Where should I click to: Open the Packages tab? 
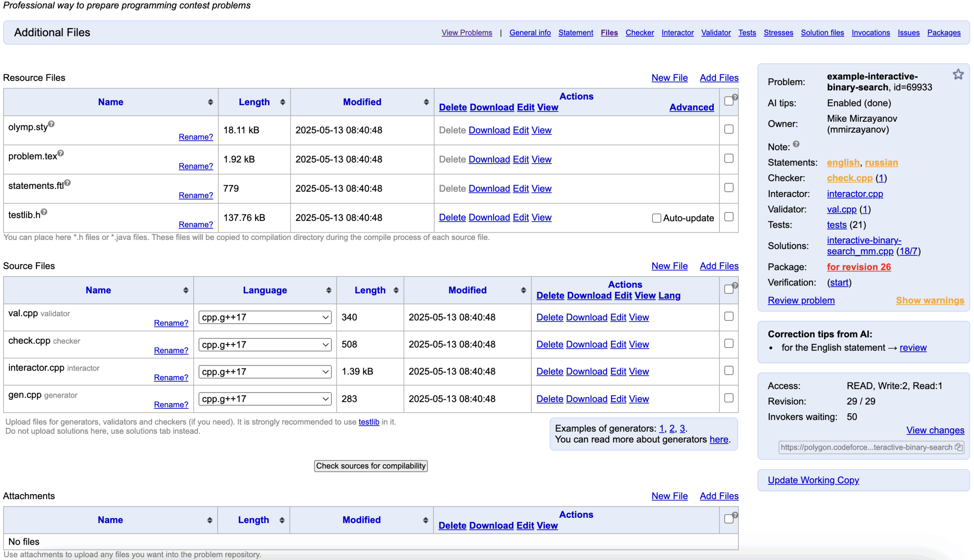point(943,33)
